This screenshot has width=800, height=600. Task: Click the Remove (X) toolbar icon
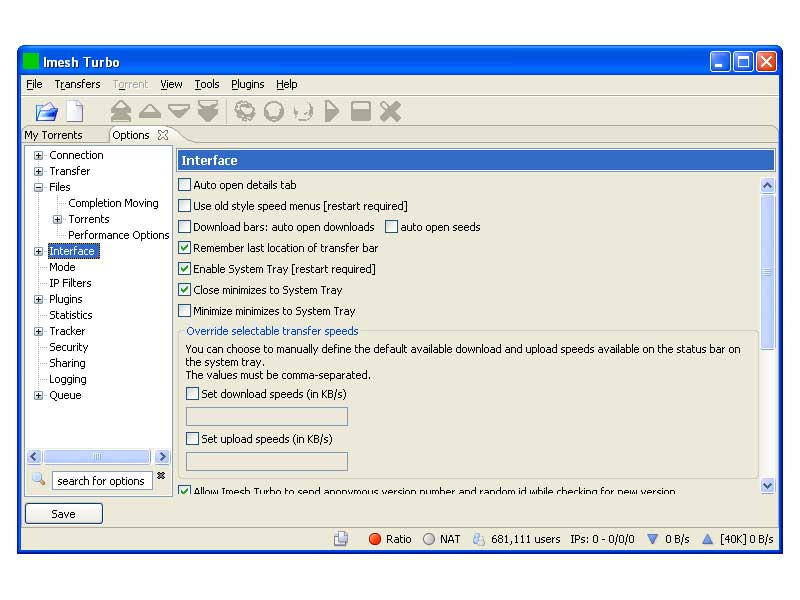click(x=390, y=111)
